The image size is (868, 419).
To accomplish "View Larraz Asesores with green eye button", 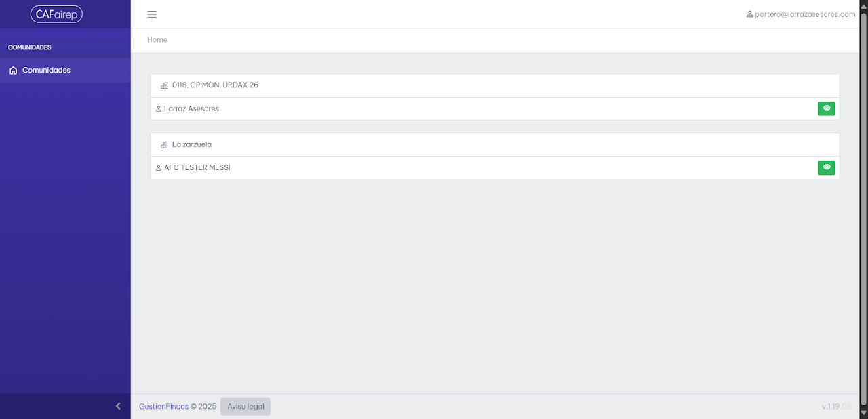I will click(827, 108).
